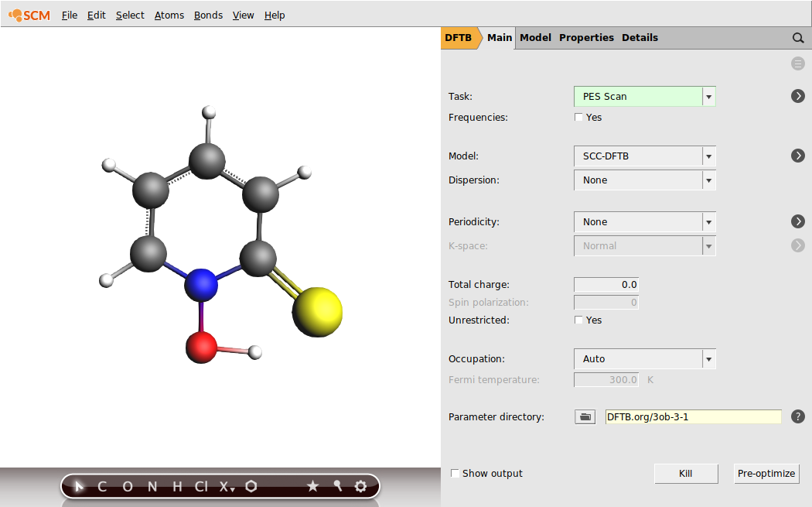Image resolution: width=812 pixels, height=507 pixels.
Task: Expand the Occupation dropdown showing Auto
Action: coord(645,358)
